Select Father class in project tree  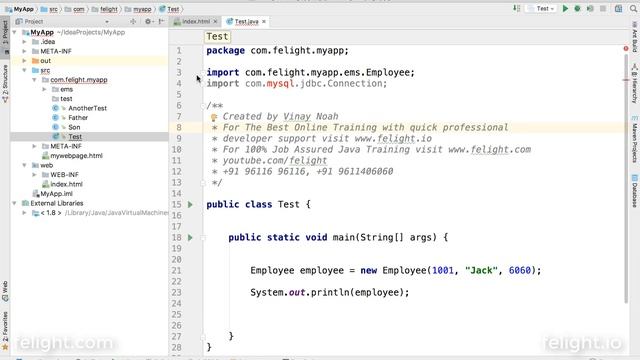[78, 118]
